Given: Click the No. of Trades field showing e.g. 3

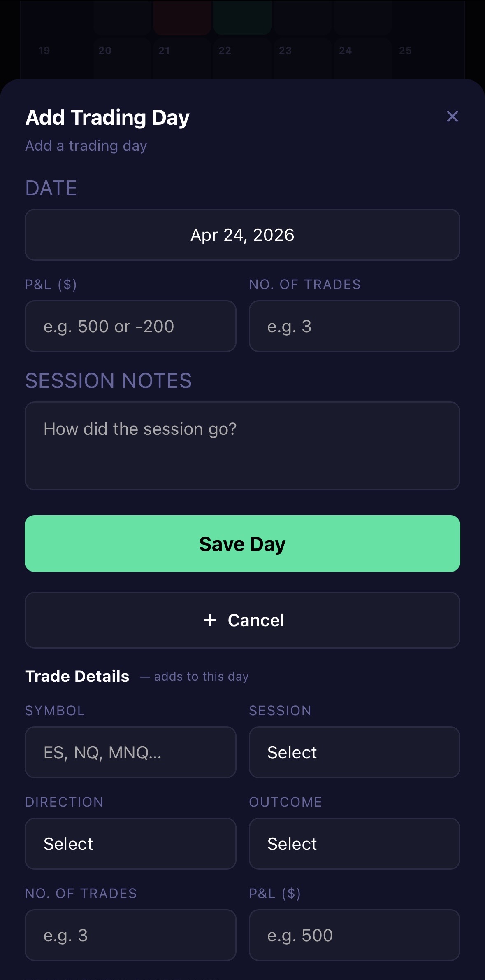Looking at the screenshot, I should pyautogui.click(x=354, y=326).
